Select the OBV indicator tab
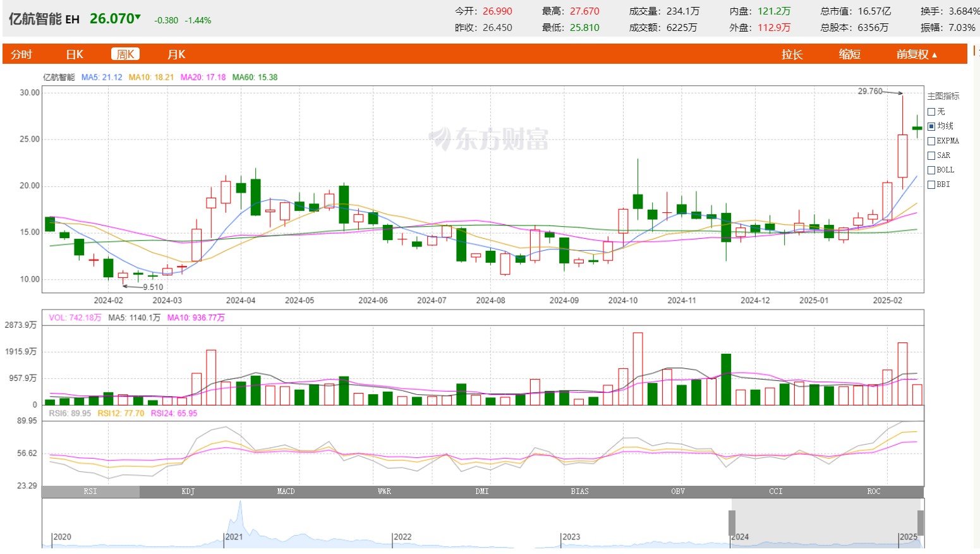 (678, 491)
